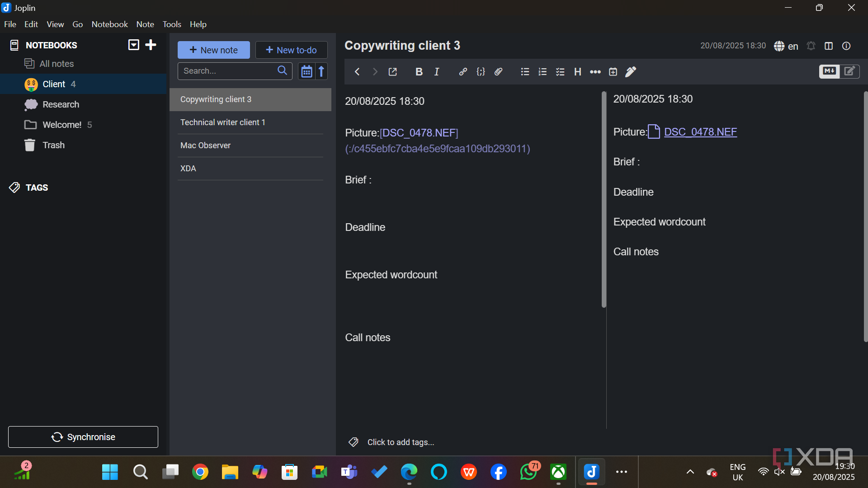Toggle external editing icon
Viewport: 868px width, 488px height.
pyautogui.click(x=393, y=72)
